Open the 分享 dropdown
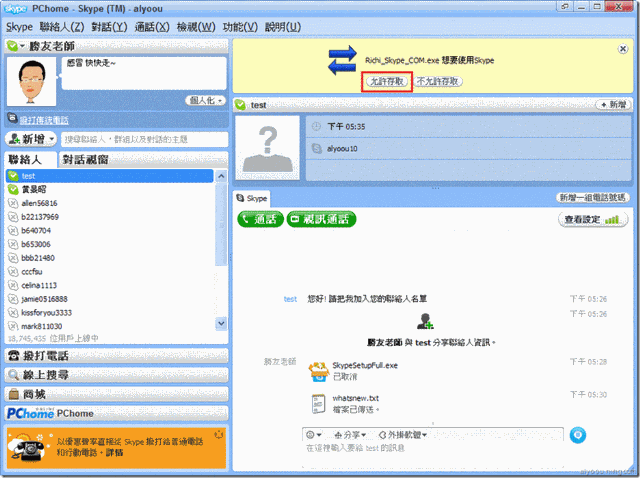The height and width of the screenshot is (478, 640). pos(350,435)
